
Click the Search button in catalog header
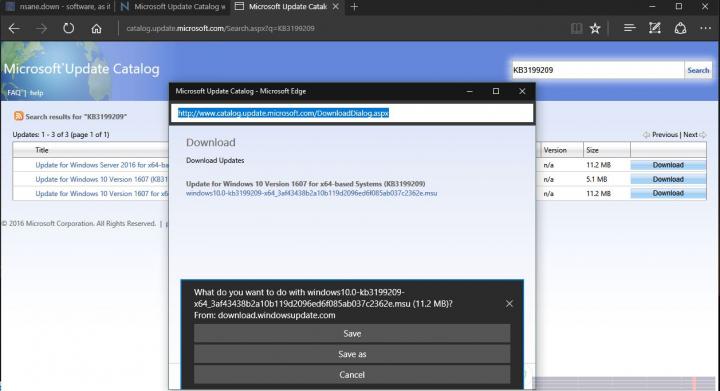[698, 70]
